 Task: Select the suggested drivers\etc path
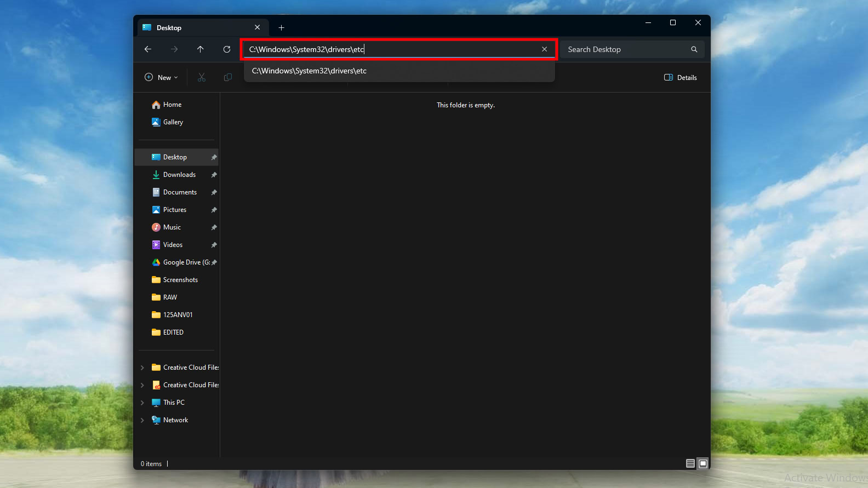399,71
